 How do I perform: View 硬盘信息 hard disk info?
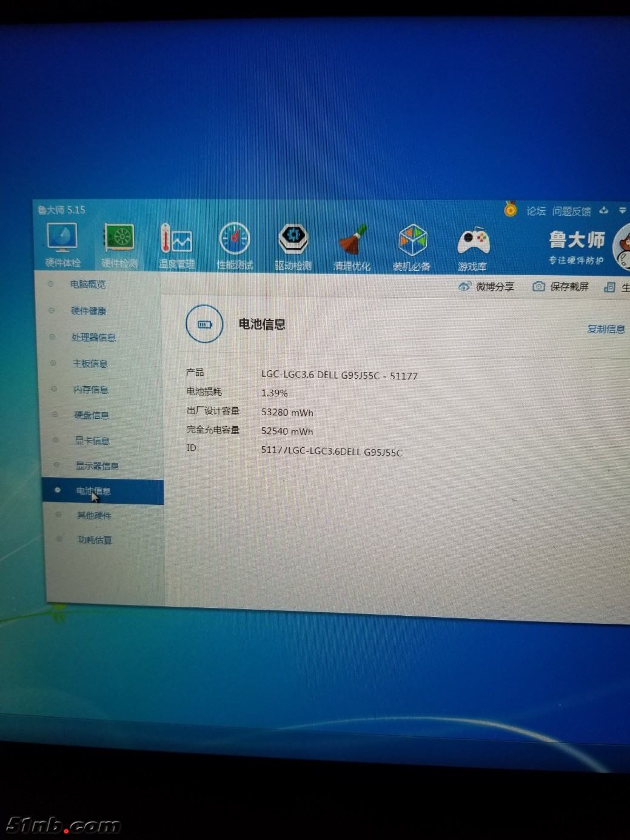point(92,415)
